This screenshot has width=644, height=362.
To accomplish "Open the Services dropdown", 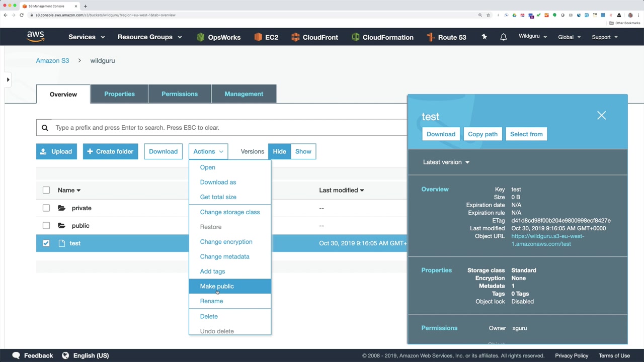I will click(x=87, y=37).
